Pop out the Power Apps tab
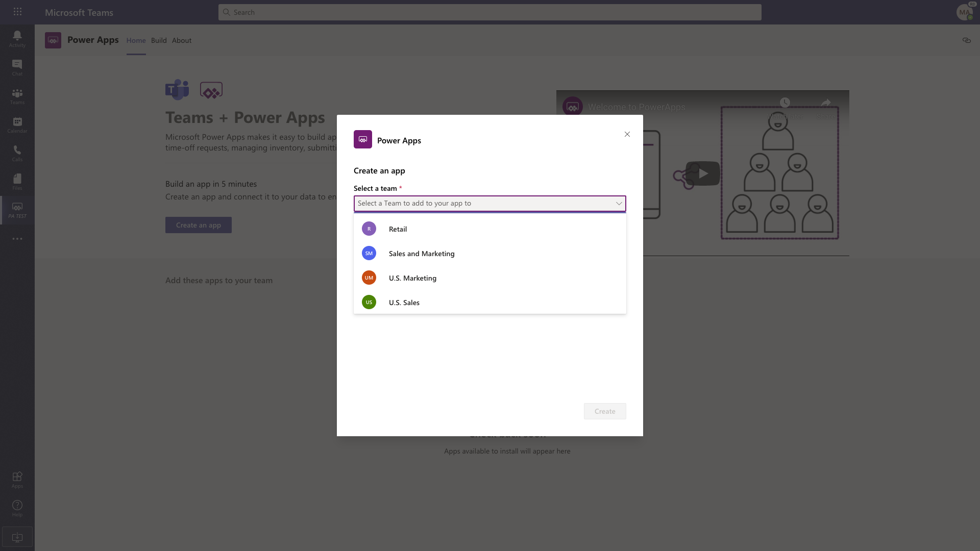The width and height of the screenshot is (980, 551). click(967, 40)
